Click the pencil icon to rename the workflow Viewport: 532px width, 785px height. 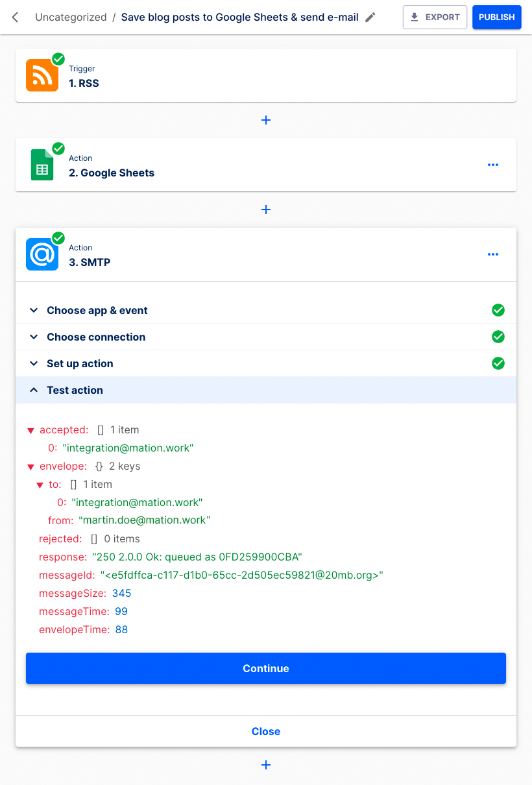tap(370, 18)
